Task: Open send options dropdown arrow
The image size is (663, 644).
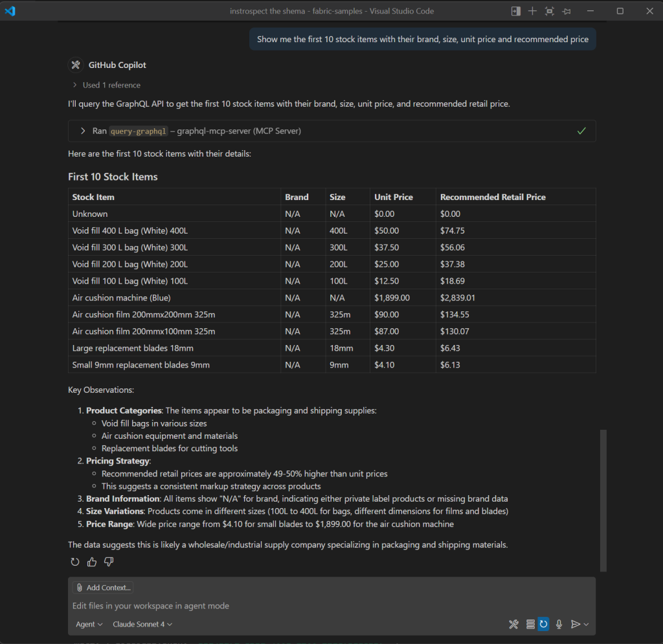Action: 586,624
